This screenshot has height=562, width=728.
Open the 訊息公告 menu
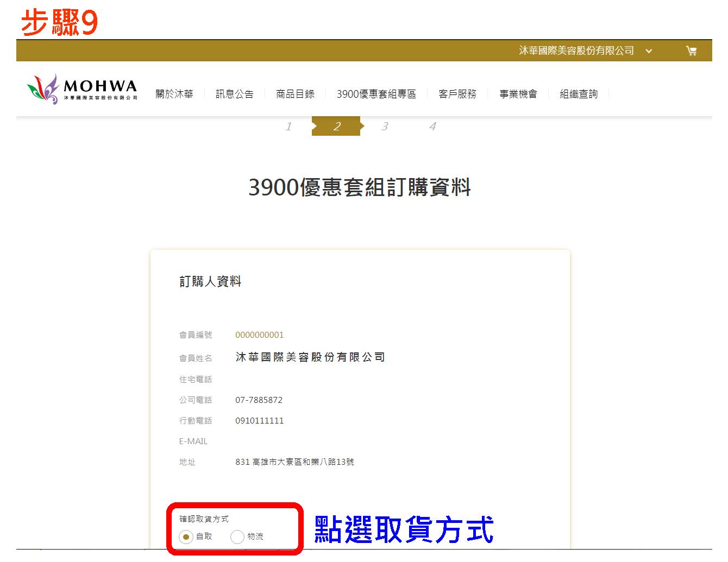tap(235, 94)
